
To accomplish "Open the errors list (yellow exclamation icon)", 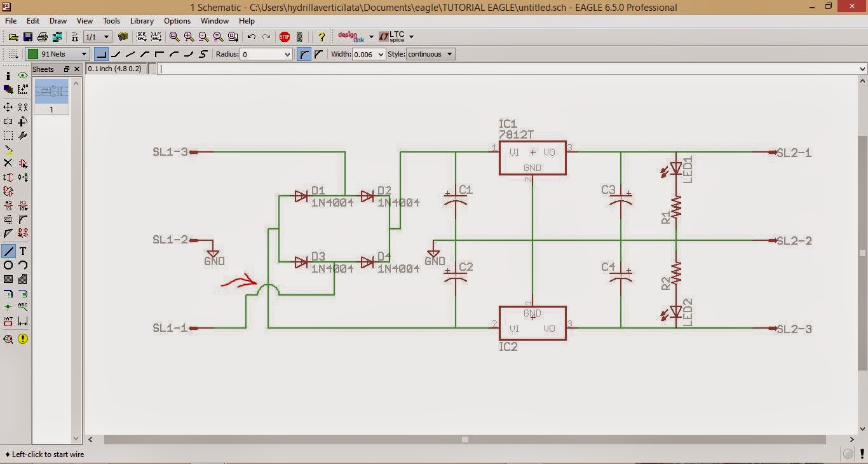I will pyautogui.click(x=23, y=339).
